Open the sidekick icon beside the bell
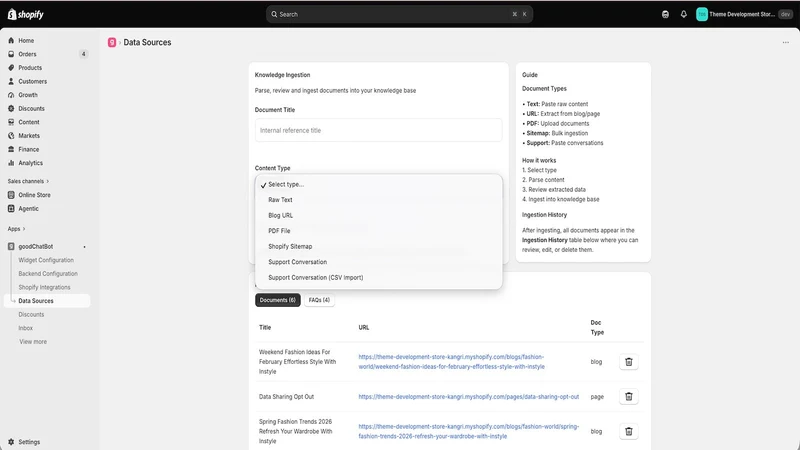The height and width of the screenshot is (450, 800). pos(665,14)
